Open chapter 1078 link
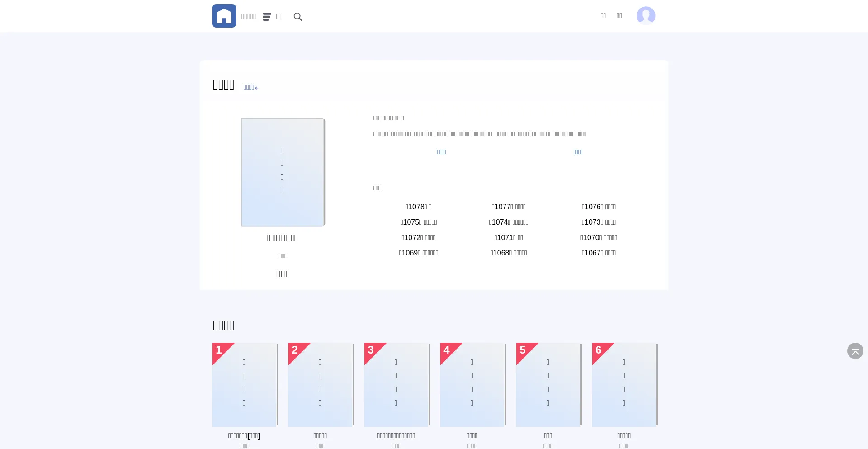The width and height of the screenshot is (868, 449). 418,207
